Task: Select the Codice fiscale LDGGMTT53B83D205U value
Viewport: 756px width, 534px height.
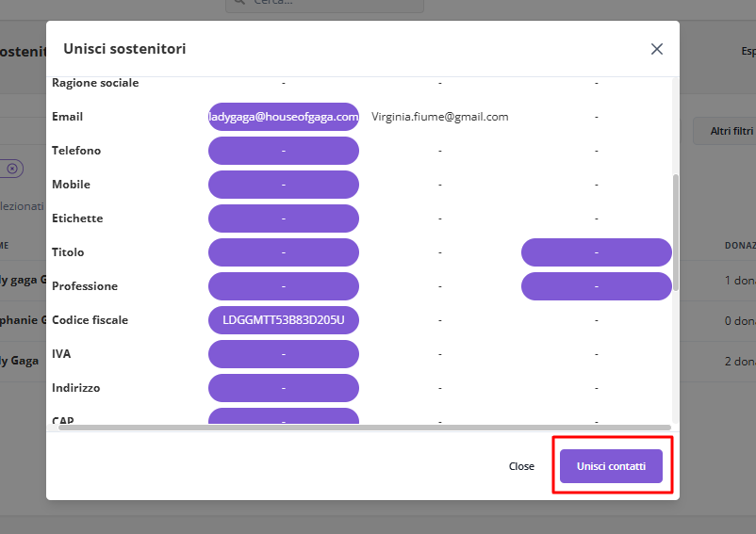Action: (x=284, y=320)
